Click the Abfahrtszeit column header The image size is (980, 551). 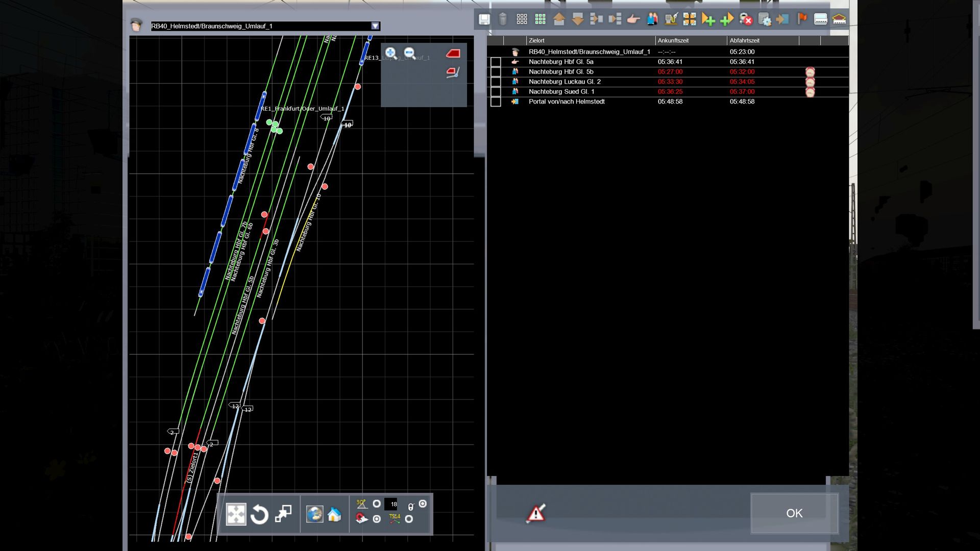(x=745, y=40)
